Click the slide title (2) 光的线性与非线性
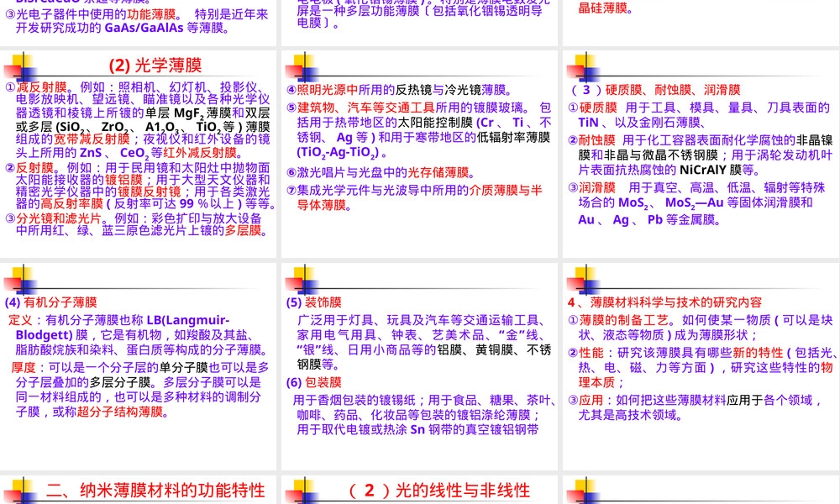This screenshot has width=840, height=504. pyautogui.click(x=438, y=490)
